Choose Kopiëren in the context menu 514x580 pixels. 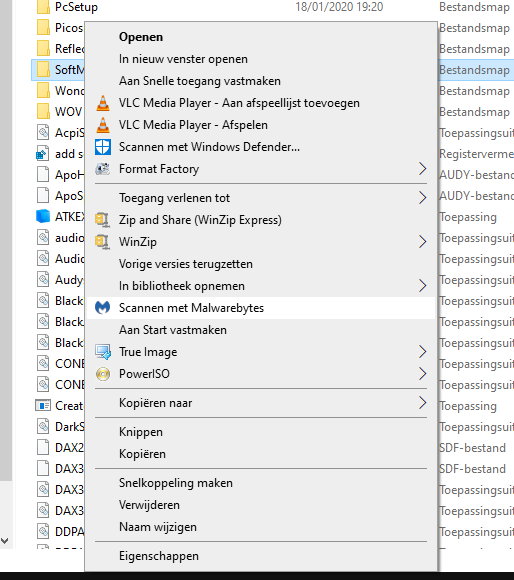tap(261, 454)
